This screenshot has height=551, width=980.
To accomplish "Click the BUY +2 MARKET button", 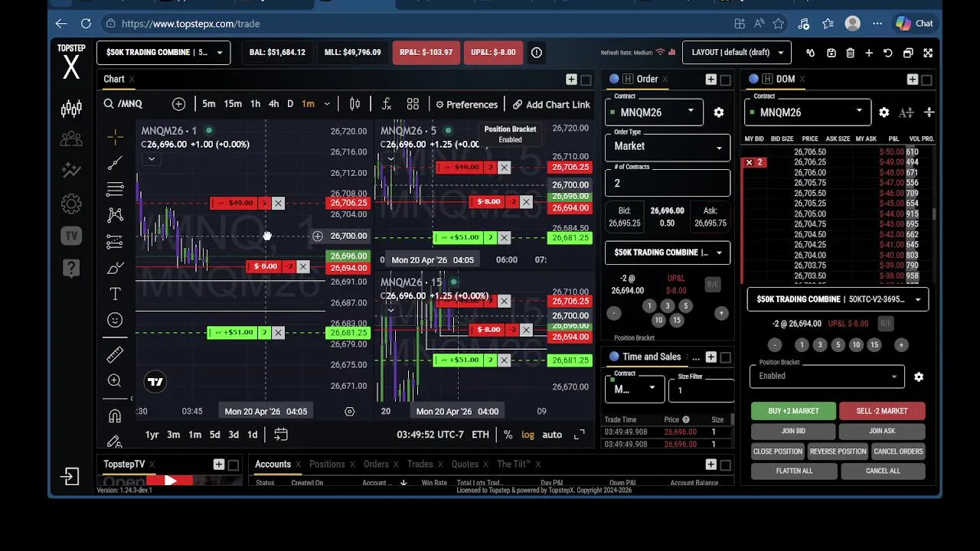I will point(793,411).
